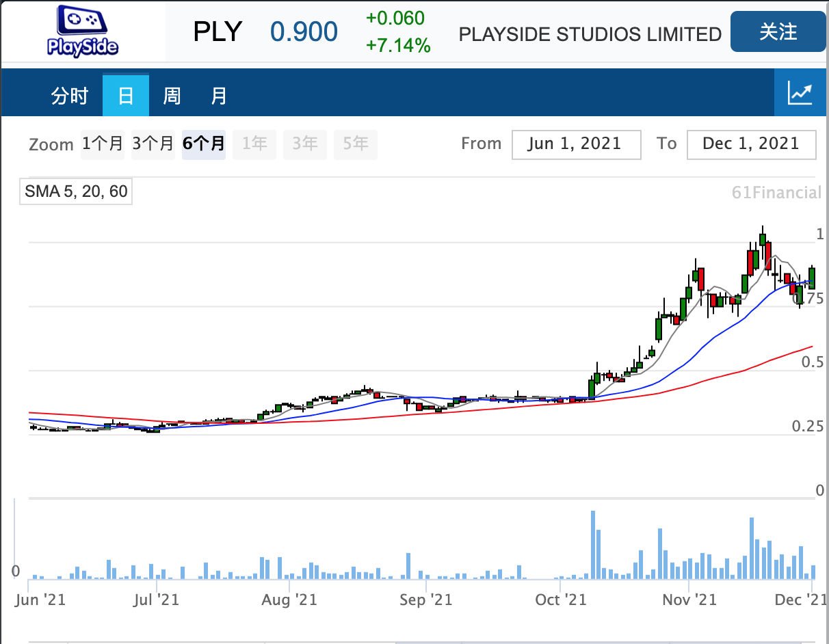
Task: Click the PLY ticker symbol
Action: (x=218, y=32)
